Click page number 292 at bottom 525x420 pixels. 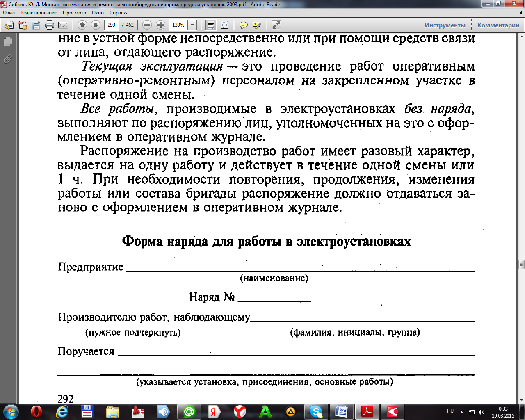66,399
